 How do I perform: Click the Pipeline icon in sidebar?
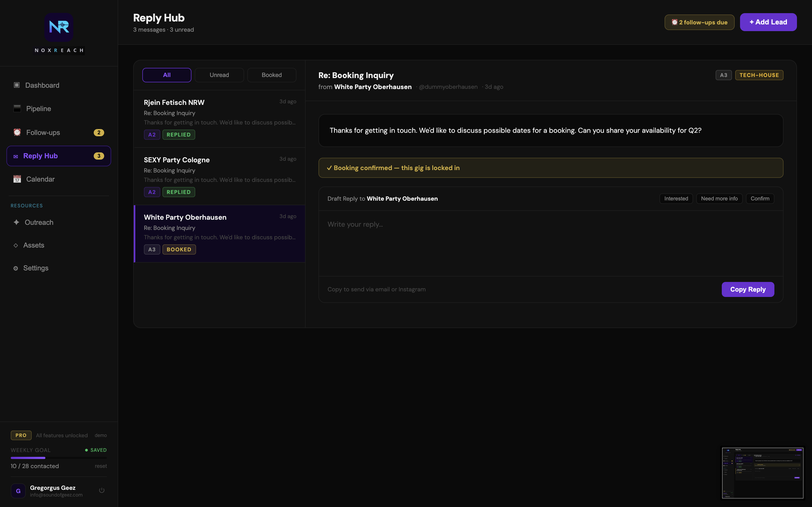tap(17, 108)
